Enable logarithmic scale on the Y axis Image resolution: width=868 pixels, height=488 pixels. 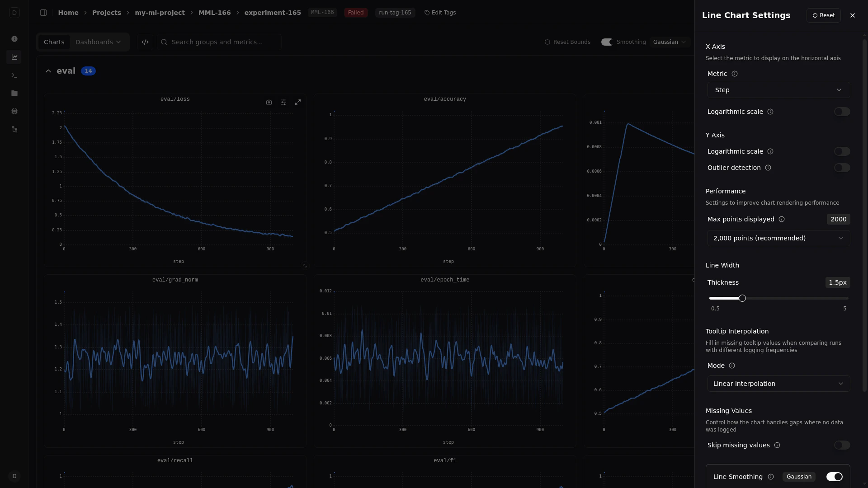pyautogui.click(x=842, y=151)
